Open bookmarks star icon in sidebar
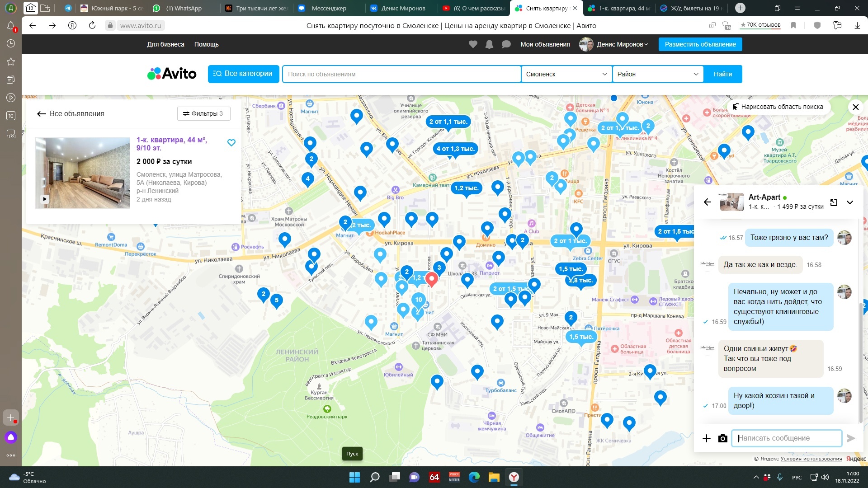Screen dimensions: 868x488 tap(11, 61)
